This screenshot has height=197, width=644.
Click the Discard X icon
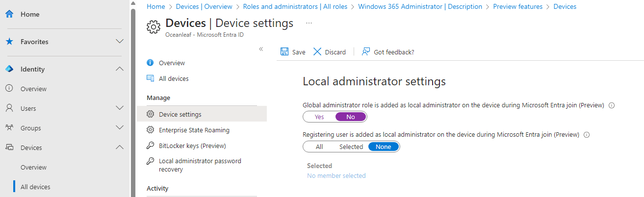317,52
